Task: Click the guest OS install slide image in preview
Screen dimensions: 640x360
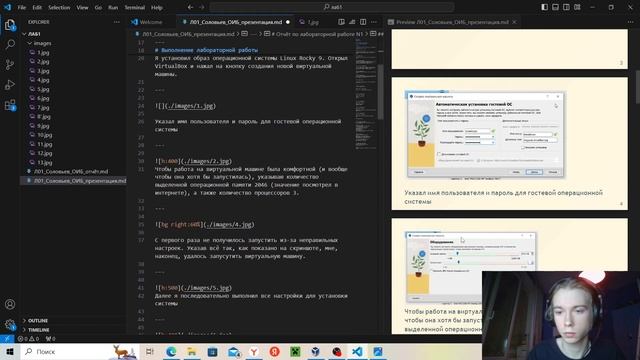Action: tap(485, 135)
